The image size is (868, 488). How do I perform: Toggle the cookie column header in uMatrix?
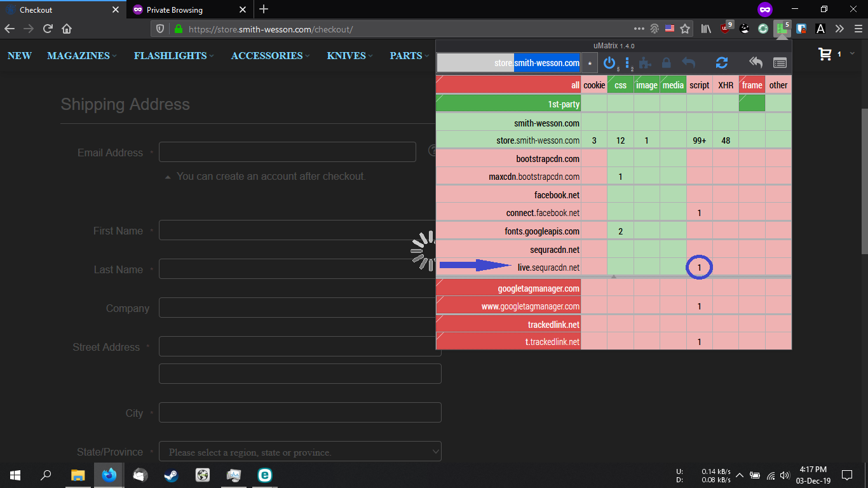point(594,85)
